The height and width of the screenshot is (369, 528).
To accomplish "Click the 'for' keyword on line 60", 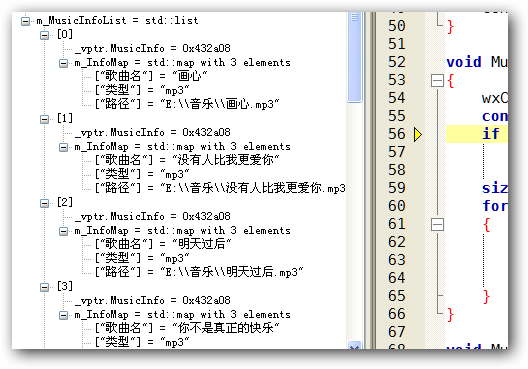I will (495, 206).
